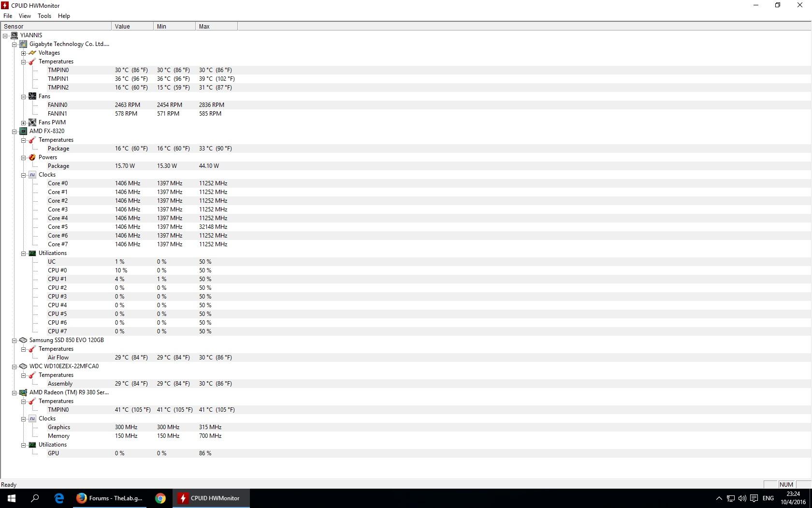Collapse the AMD Radeon R9 380 node
Screen dimensions: 812x508
coord(14,393)
